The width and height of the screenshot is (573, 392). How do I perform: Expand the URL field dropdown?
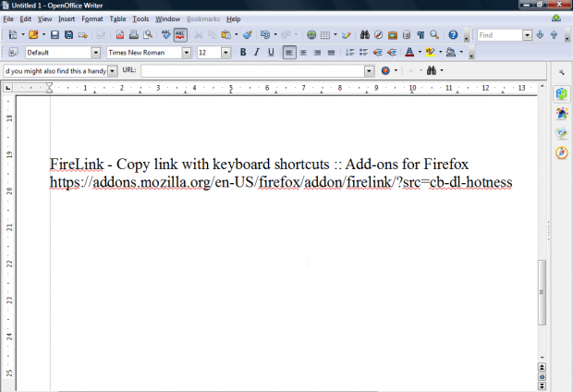pyautogui.click(x=369, y=70)
